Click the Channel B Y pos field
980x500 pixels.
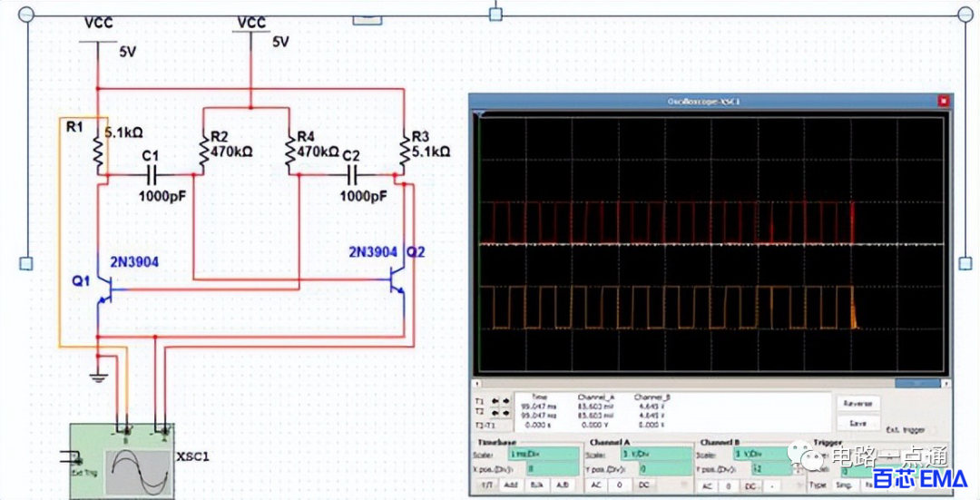click(x=772, y=469)
